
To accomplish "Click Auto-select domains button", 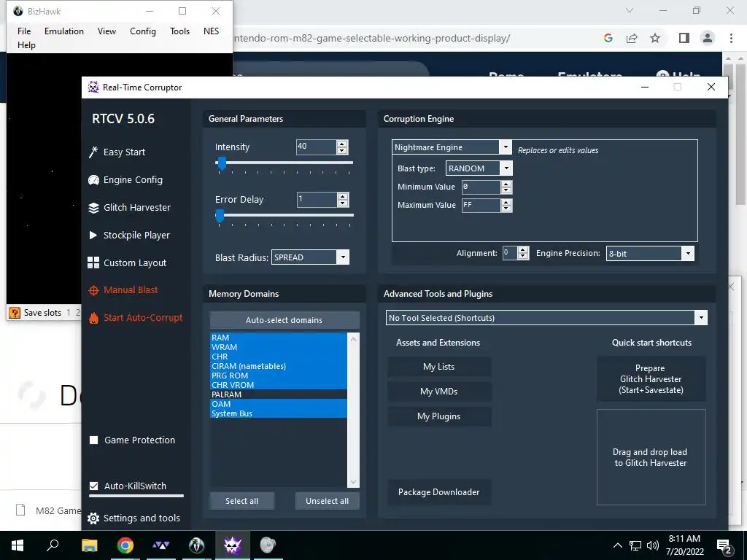I will point(284,320).
